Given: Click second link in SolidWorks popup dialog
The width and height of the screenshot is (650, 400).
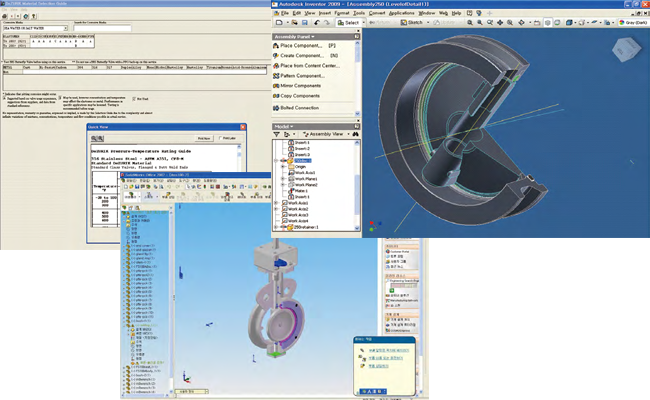Looking at the screenshot, I should 386,358.
